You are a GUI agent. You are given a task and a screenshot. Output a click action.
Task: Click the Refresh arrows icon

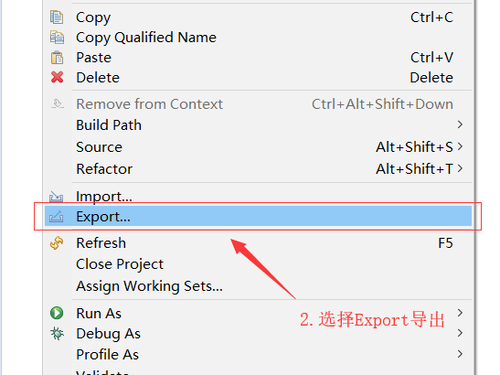[57, 243]
